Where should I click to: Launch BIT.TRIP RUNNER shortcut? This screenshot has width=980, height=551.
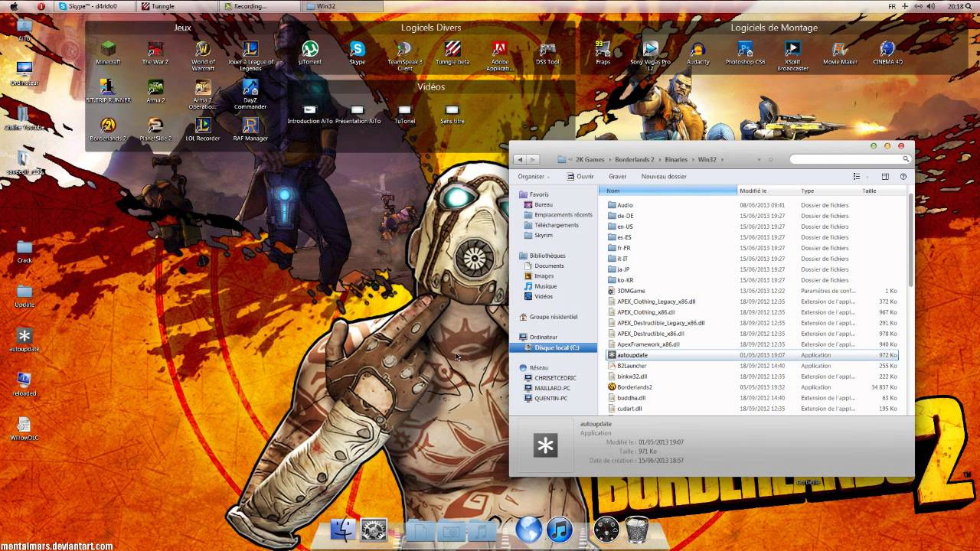coord(108,90)
